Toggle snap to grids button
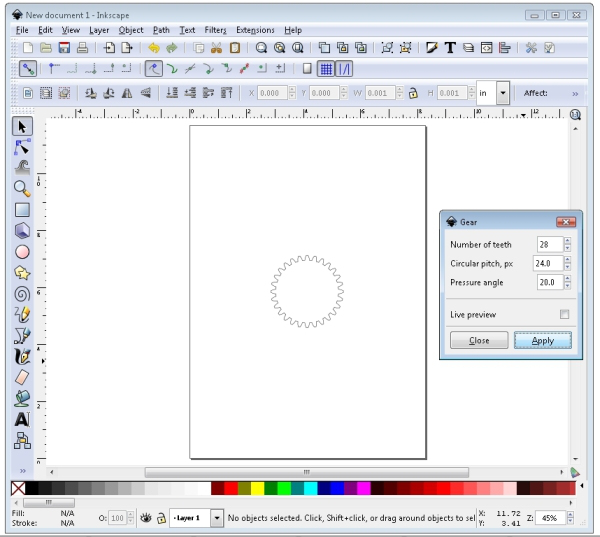The width and height of the screenshot is (600, 537). point(326,69)
